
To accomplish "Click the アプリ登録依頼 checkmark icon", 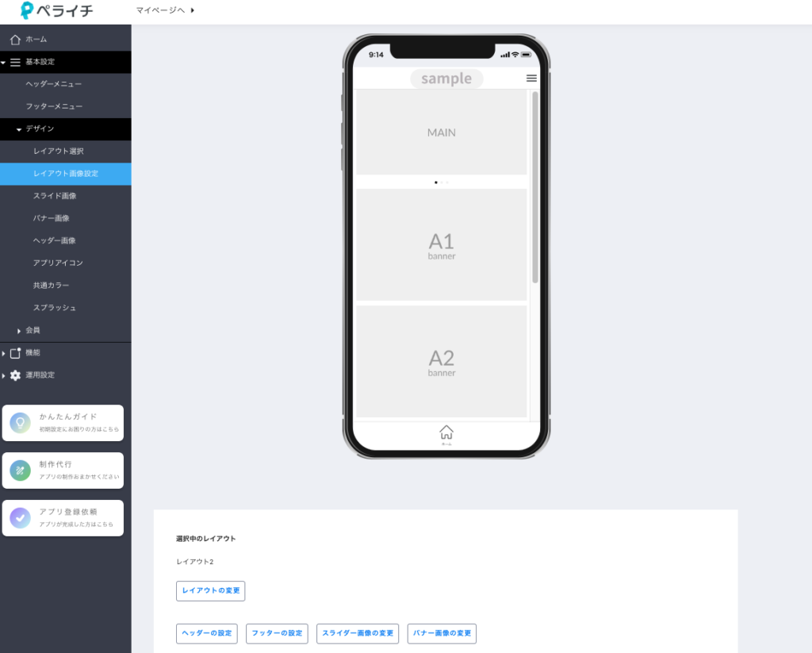I will [x=21, y=518].
